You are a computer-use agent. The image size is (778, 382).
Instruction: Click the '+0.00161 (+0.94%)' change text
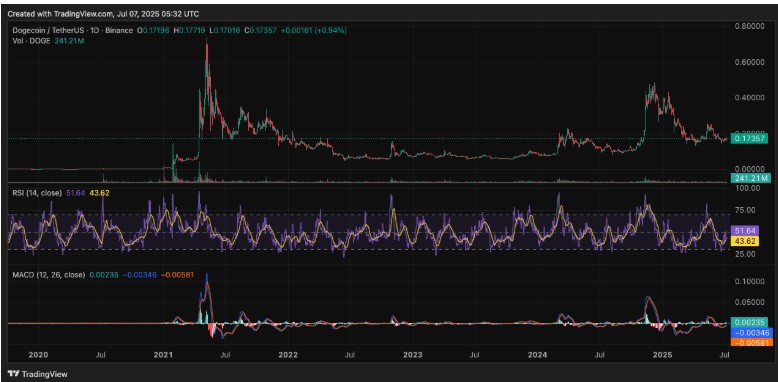click(314, 31)
